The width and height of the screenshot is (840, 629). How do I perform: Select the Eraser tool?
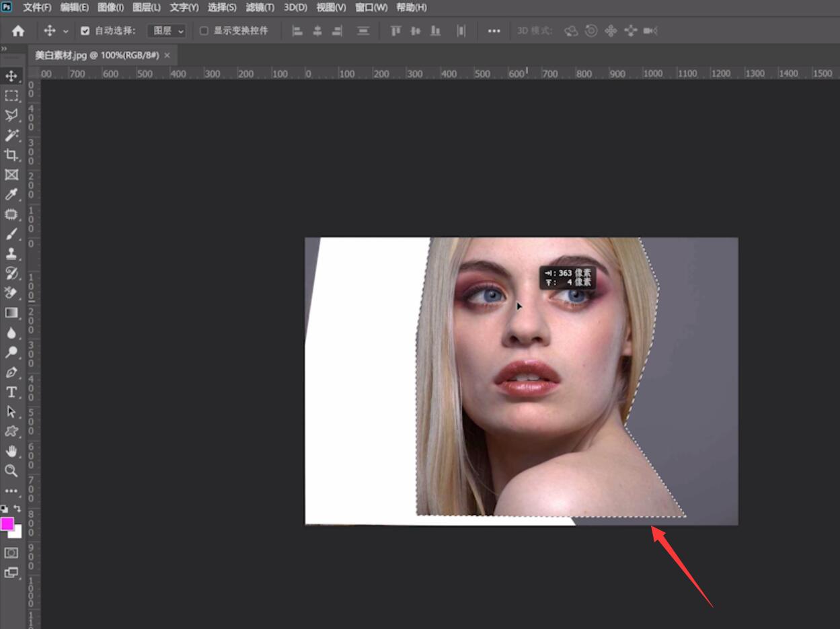pyautogui.click(x=11, y=292)
